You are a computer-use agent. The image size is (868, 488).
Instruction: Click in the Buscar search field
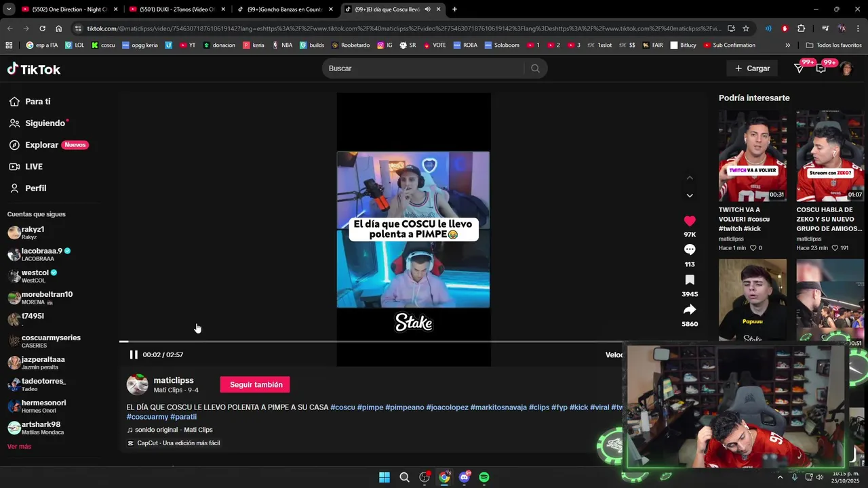(x=424, y=68)
